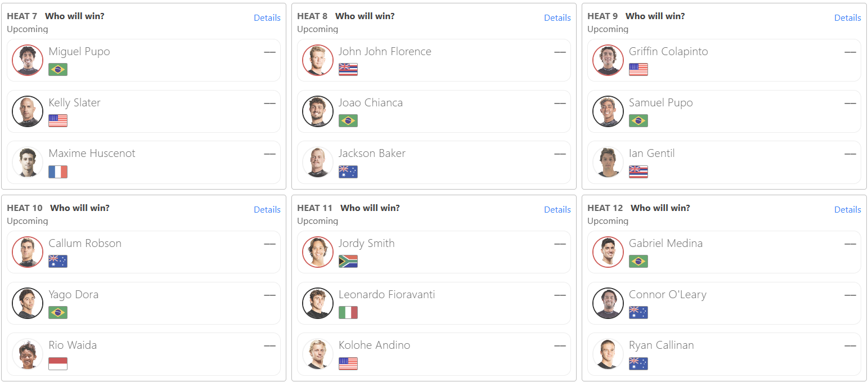Open Details for Heat 7
868x382 pixels.
(x=267, y=17)
